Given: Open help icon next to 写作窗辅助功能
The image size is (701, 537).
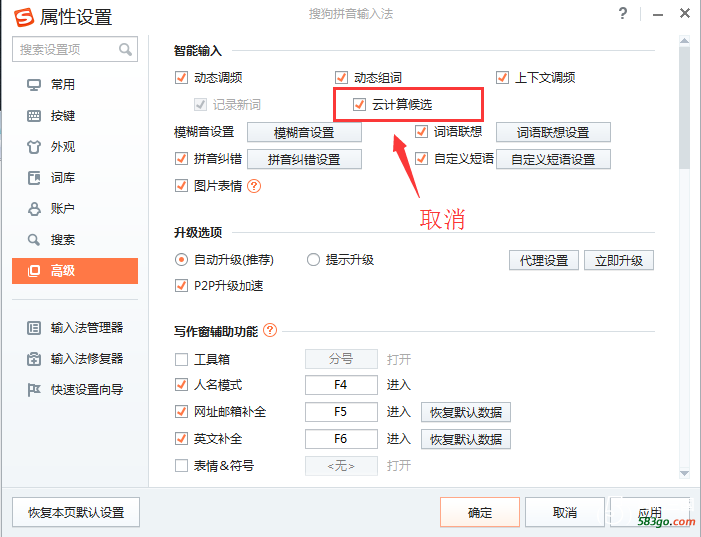Looking at the screenshot, I should [x=270, y=330].
